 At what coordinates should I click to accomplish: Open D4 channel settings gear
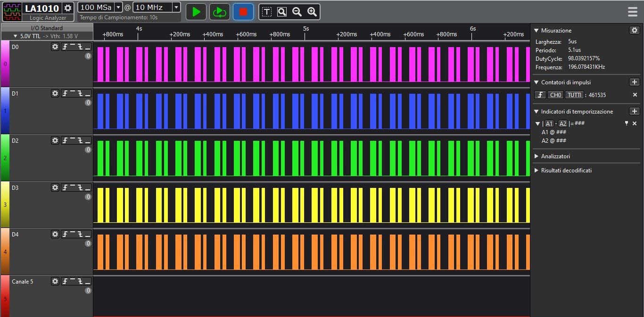click(x=55, y=234)
